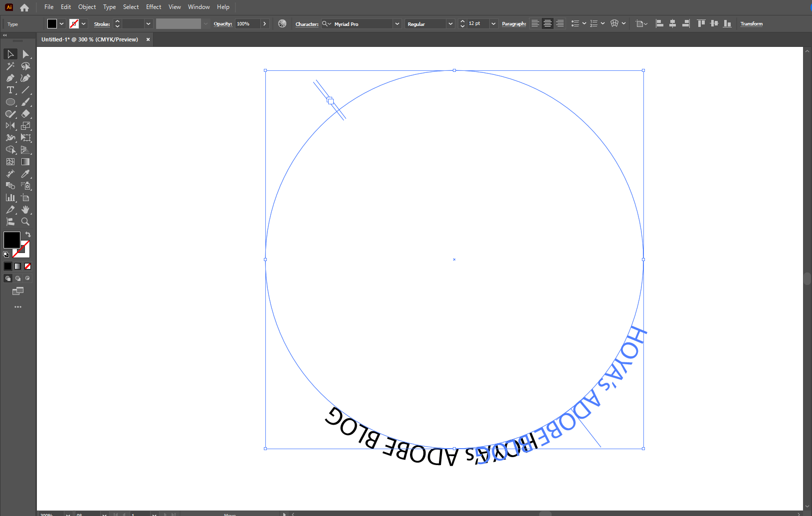Activate the Zoom tool magnifier
Screen dimensions: 812x516
[25, 222]
